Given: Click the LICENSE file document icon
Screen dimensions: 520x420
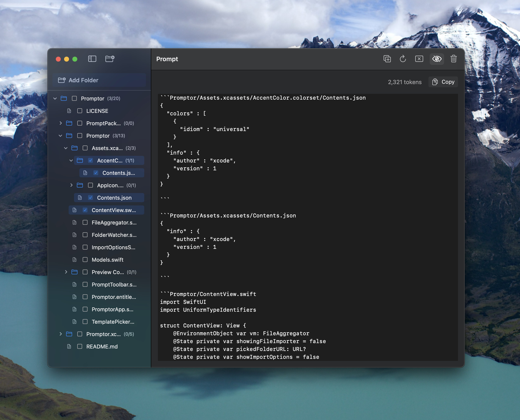Looking at the screenshot, I should [x=69, y=111].
